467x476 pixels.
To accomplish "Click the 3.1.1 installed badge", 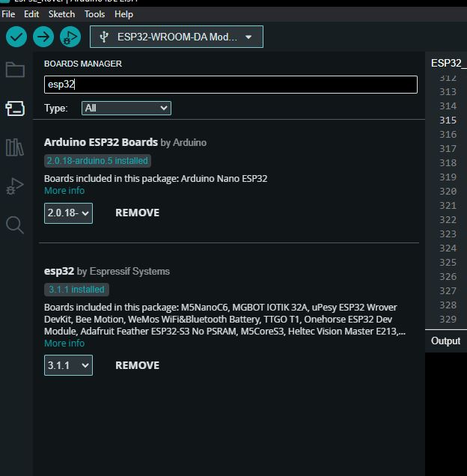I will pos(76,290).
